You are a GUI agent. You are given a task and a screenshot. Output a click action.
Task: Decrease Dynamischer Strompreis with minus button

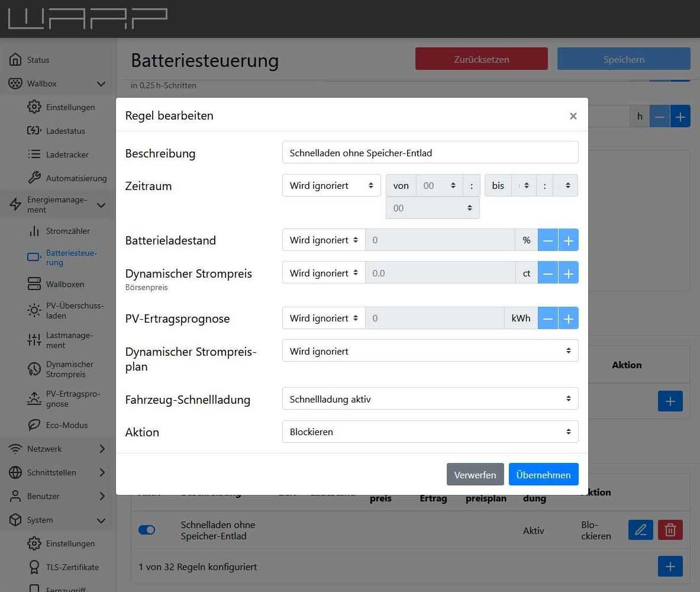[548, 274]
